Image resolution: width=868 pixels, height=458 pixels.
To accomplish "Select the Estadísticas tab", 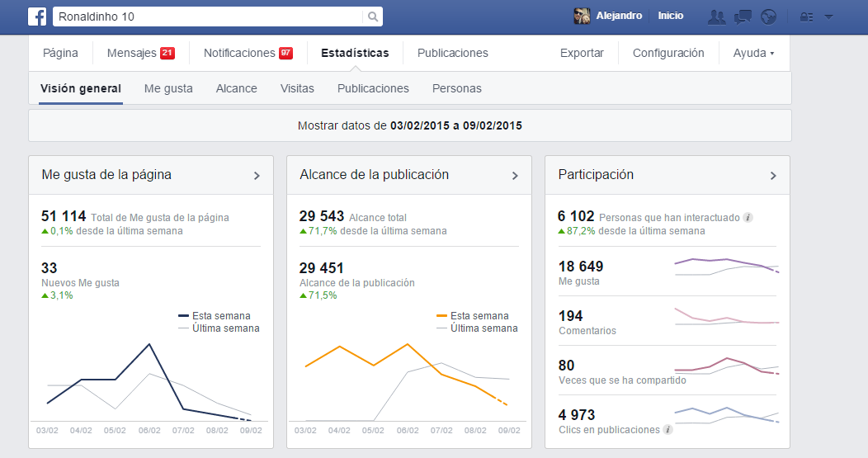I will pos(355,53).
